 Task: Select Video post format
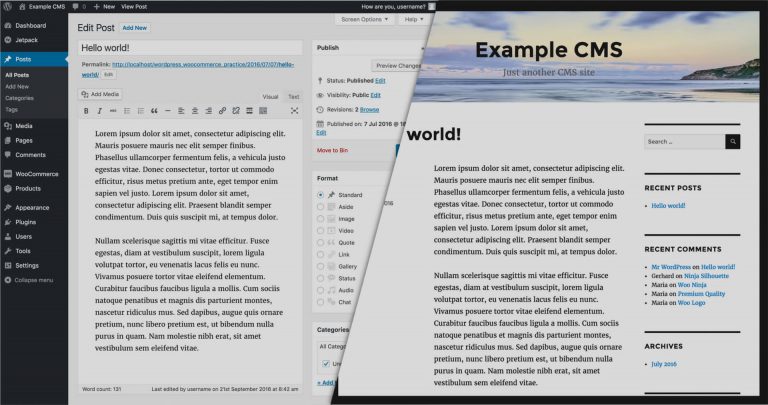(x=320, y=231)
